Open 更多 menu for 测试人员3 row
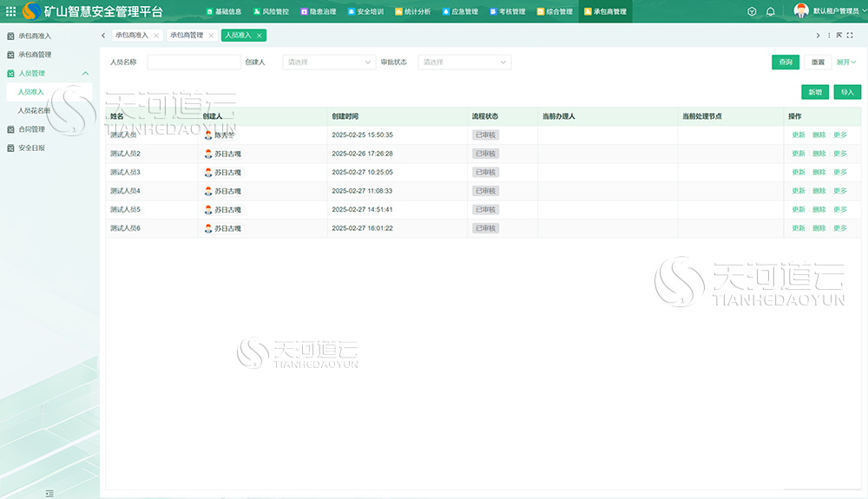This screenshot has width=868, height=499. click(x=840, y=173)
